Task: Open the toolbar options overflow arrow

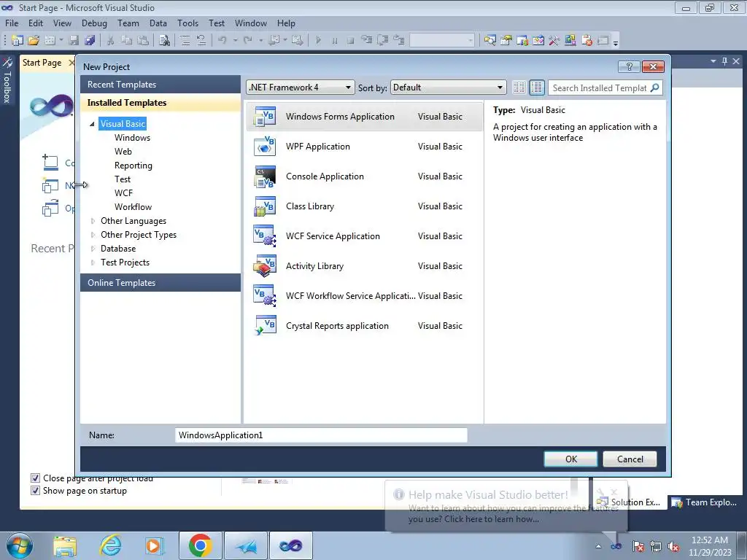Action: click(616, 43)
